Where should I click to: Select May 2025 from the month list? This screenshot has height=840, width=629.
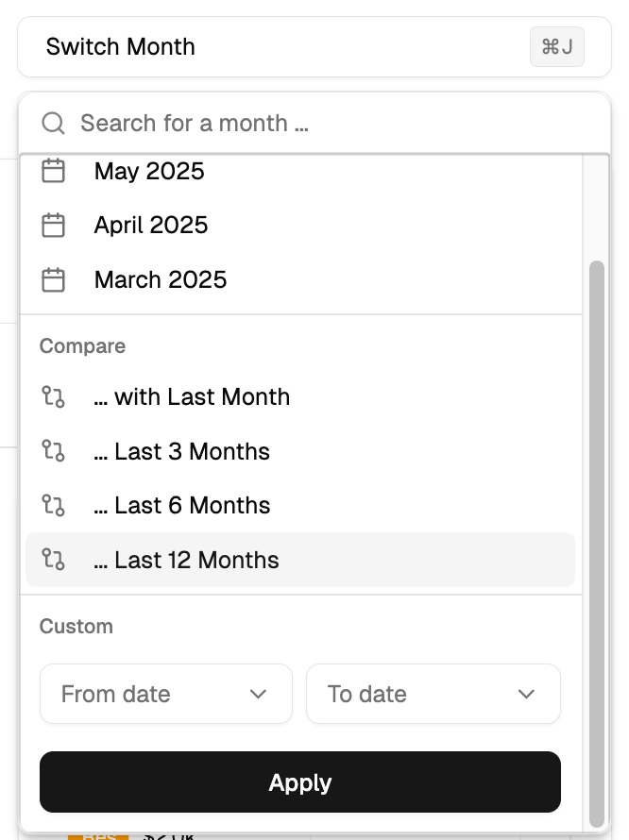[x=149, y=172]
